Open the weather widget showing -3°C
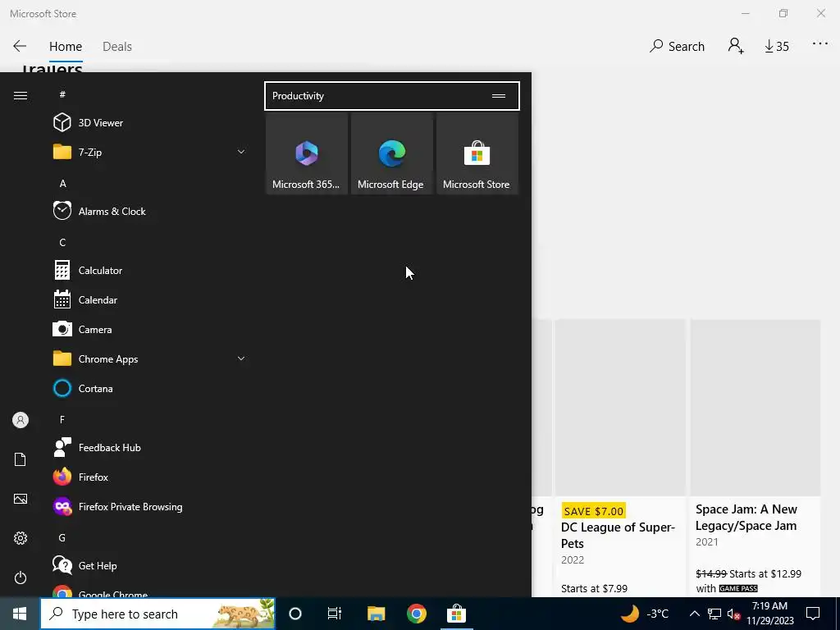Image resolution: width=840 pixels, height=630 pixels. click(x=645, y=614)
